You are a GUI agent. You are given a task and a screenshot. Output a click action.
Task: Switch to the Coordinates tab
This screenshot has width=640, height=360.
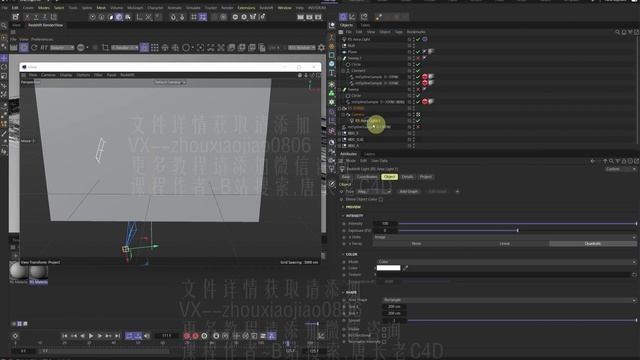[x=367, y=177]
